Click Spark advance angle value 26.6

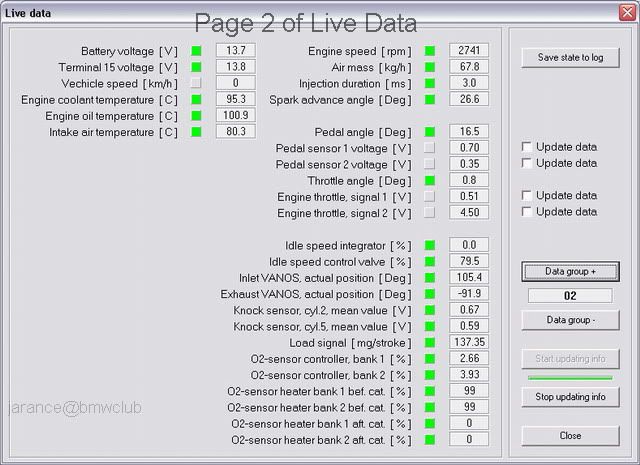469,99
